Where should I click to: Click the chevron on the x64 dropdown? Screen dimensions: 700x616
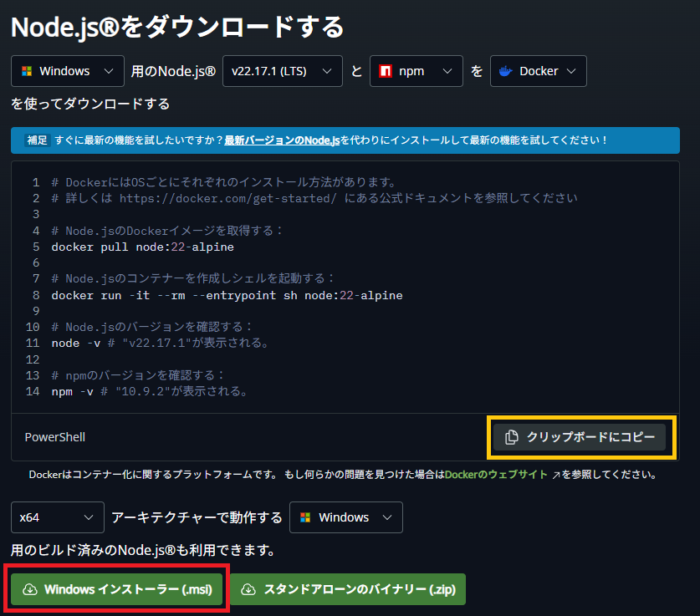[x=89, y=517]
